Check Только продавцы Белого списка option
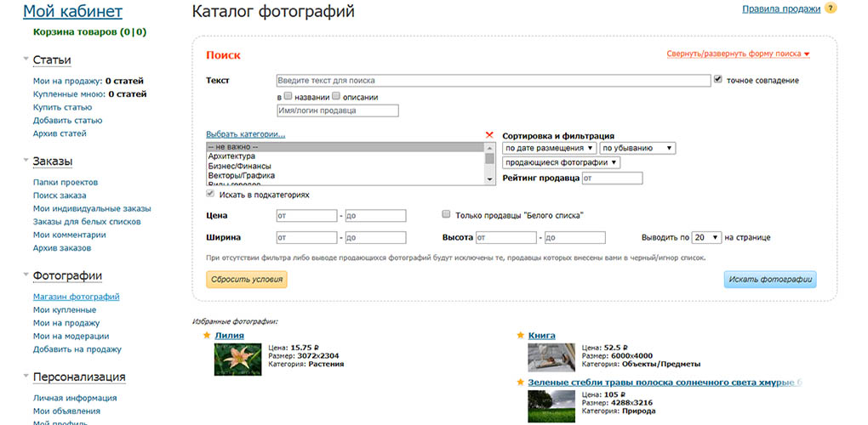The image size is (868, 425). (446, 214)
